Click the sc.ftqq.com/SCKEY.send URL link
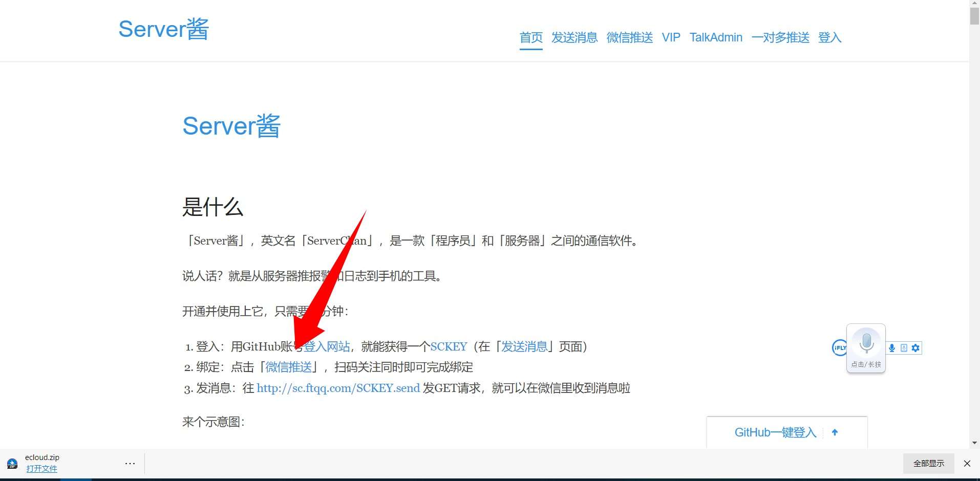This screenshot has height=481, width=980. [x=338, y=388]
